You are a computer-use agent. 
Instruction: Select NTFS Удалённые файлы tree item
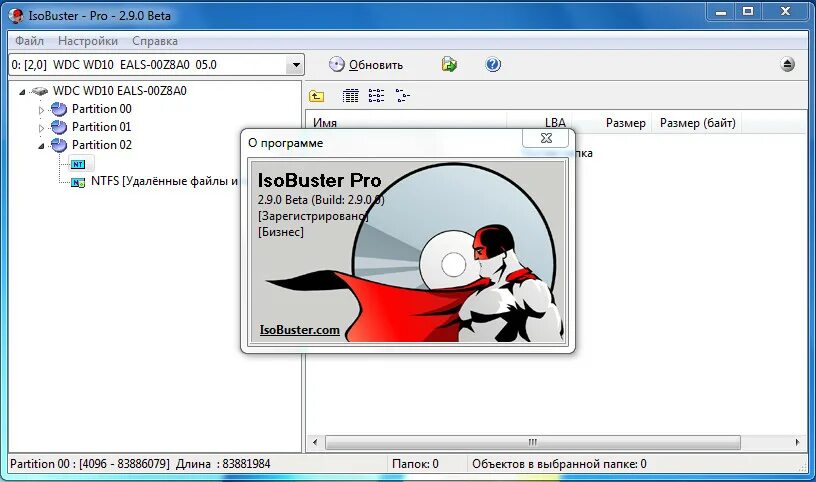point(164,181)
